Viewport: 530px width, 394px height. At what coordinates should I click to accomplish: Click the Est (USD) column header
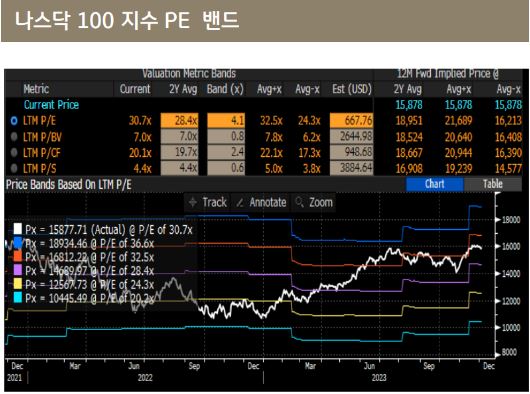[352, 89]
